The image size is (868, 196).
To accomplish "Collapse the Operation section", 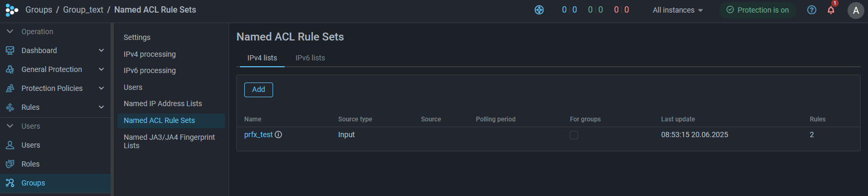I will click(x=10, y=32).
